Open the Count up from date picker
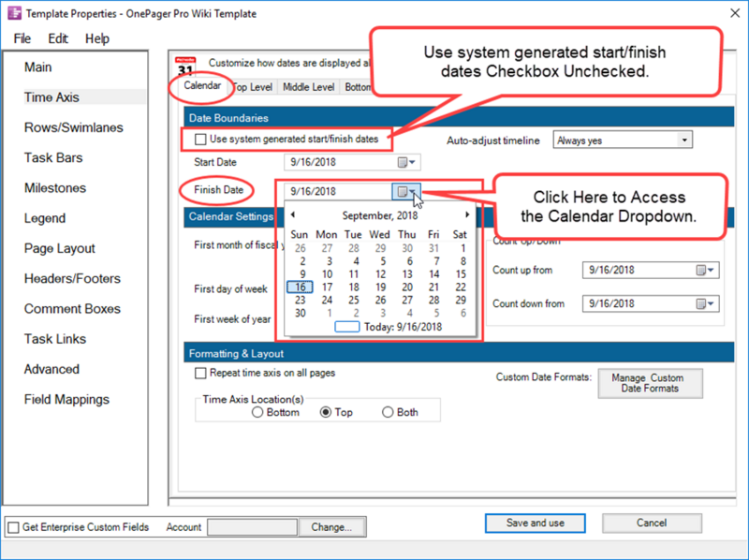Image resolution: width=749 pixels, height=560 pixels. [x=705, y=271]
